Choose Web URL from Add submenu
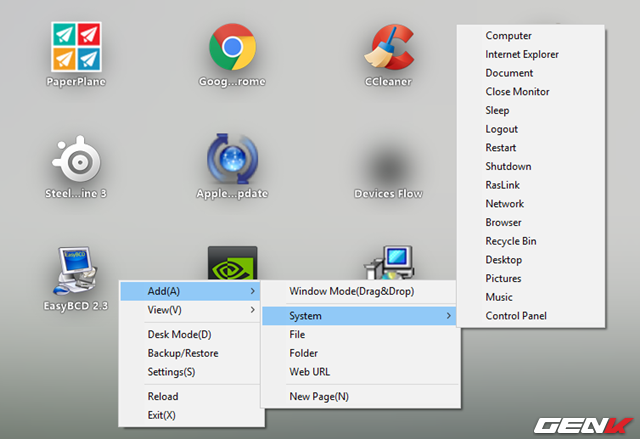640x439 pixels. pyautogui.click(x=309, y=372)
